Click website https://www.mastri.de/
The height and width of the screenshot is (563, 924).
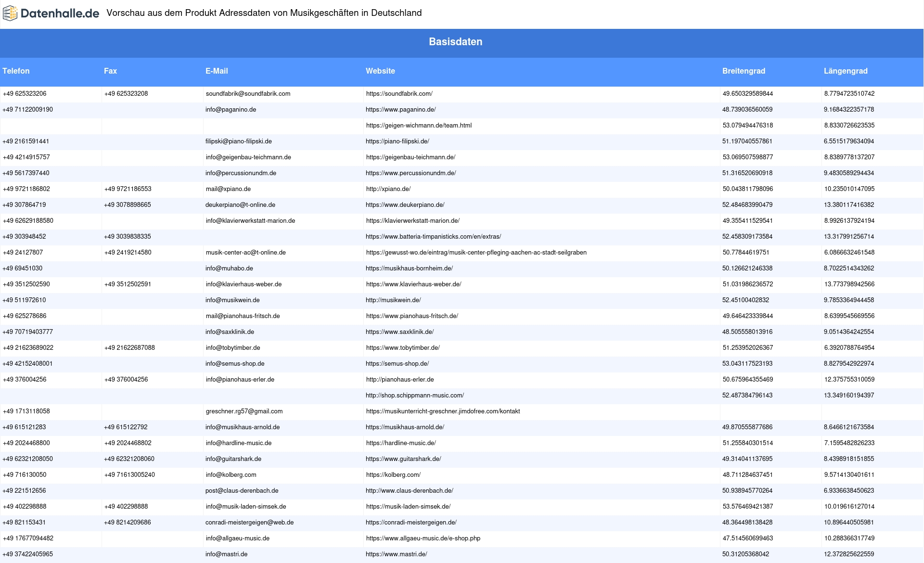(396, 554)
